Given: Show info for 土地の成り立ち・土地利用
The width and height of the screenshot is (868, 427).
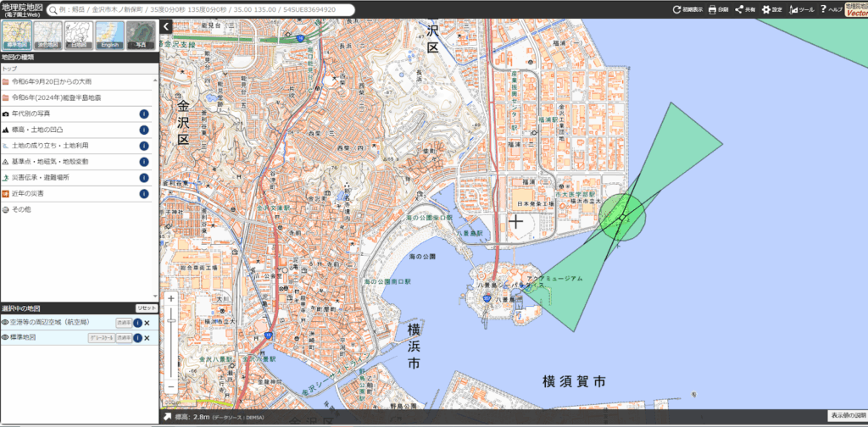Looking at the screenshot, I should [x=144, y=146].
